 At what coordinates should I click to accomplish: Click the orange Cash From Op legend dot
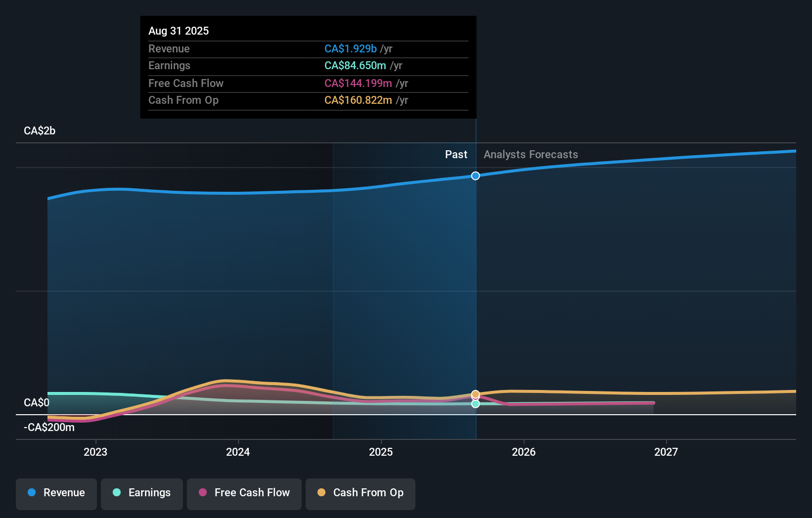[322, 493]
